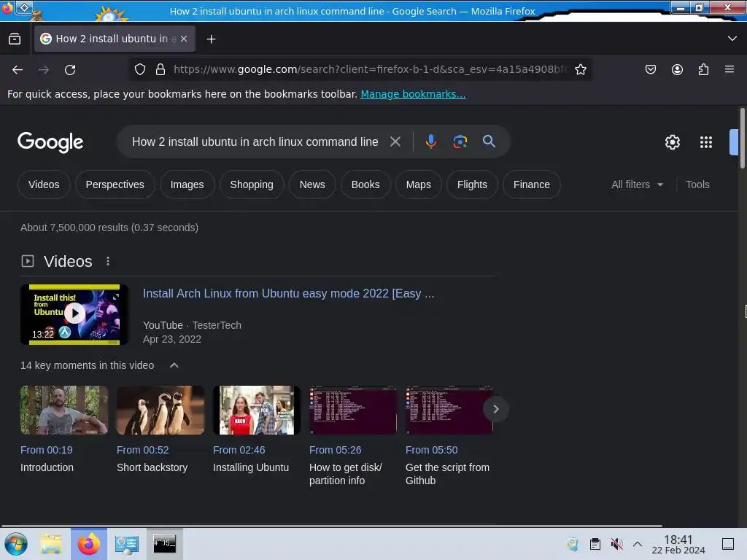The height and width of the screenshot is (560, 747).
Task: Open Google apps grid
Action: pos(705,142)
